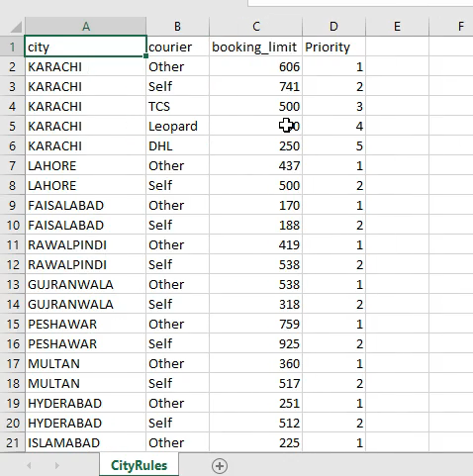
Task: Select column A header
Action: pyautogui.click(x=86, y=27)
